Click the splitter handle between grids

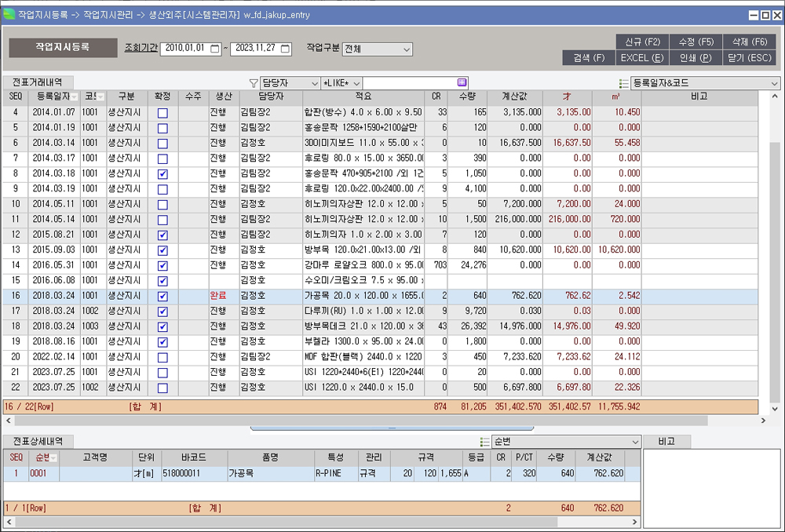[392, 428]
